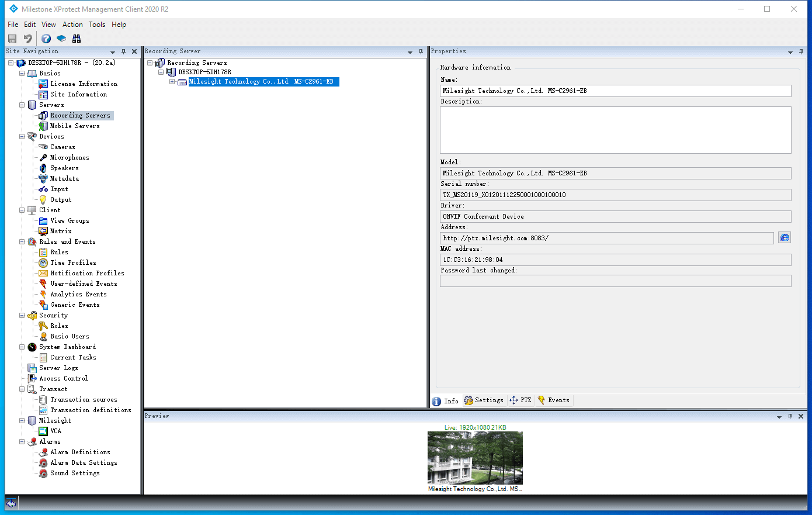The image size is (812, 515).
Task: Open View Groups under Client
Action: pyautogui.click(x=70, y=220)
